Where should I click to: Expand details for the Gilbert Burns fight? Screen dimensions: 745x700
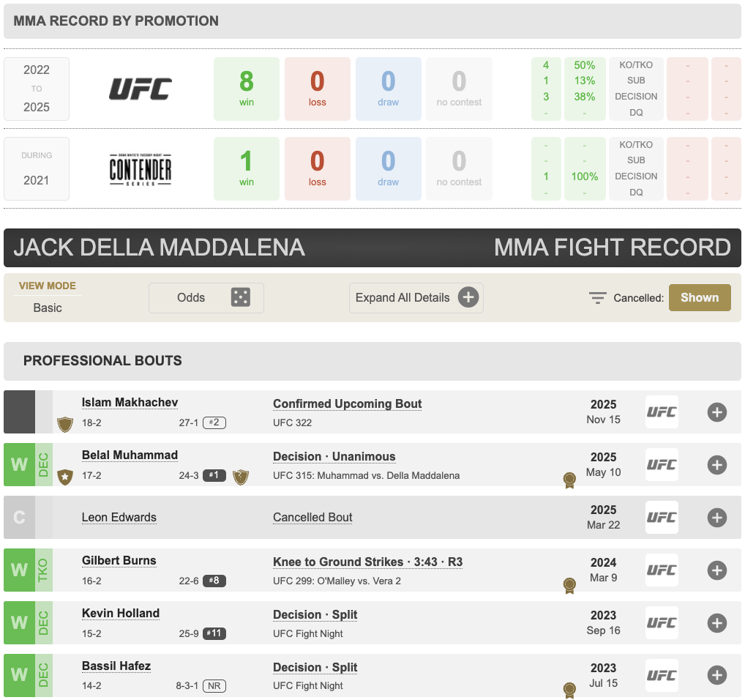tap(716, 570)
